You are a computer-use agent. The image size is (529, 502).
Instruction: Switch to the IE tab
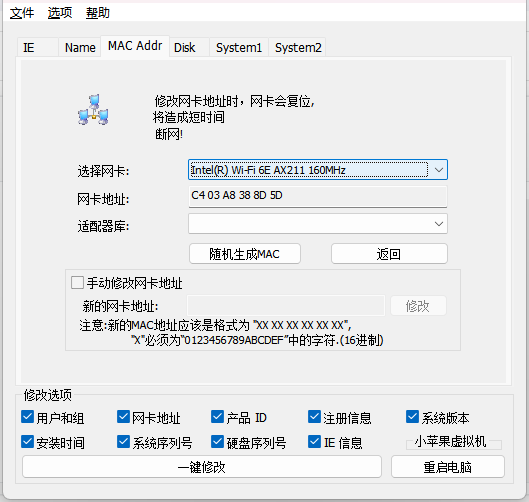coord(38,47)
